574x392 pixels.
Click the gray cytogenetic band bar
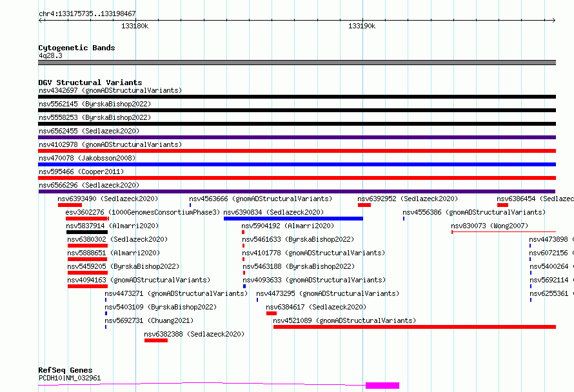point(297,63)
